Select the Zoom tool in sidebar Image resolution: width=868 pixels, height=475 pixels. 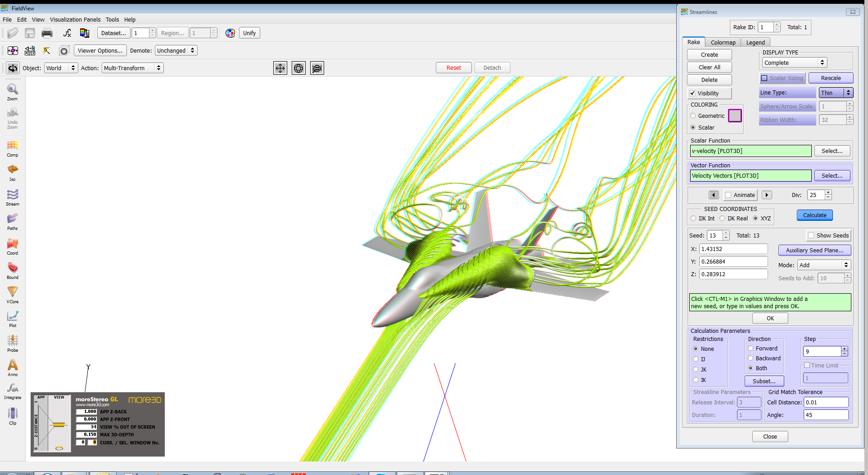pyautogui.click(x=13, y=92)
